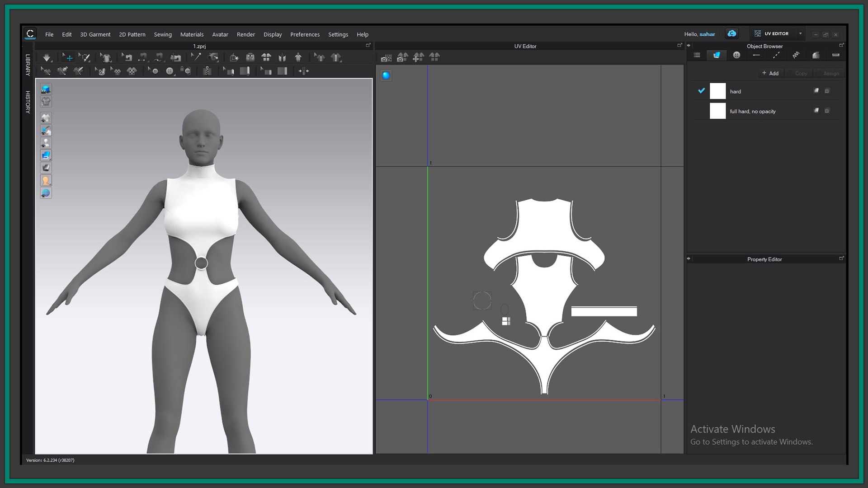Collapse the Property Editor panel arrow

click(x=689, y=258)
